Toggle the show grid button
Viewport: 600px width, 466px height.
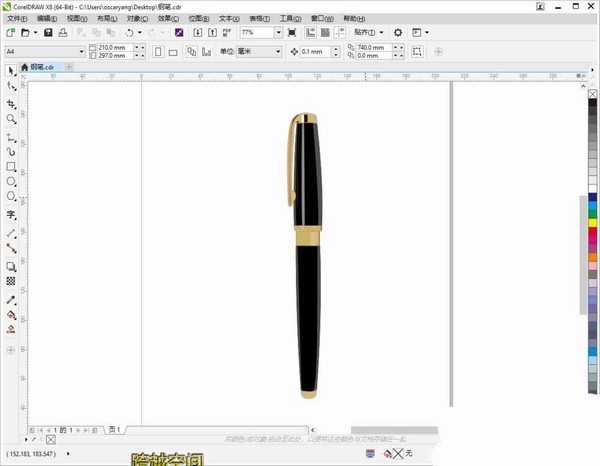click(x=325, y=33)
